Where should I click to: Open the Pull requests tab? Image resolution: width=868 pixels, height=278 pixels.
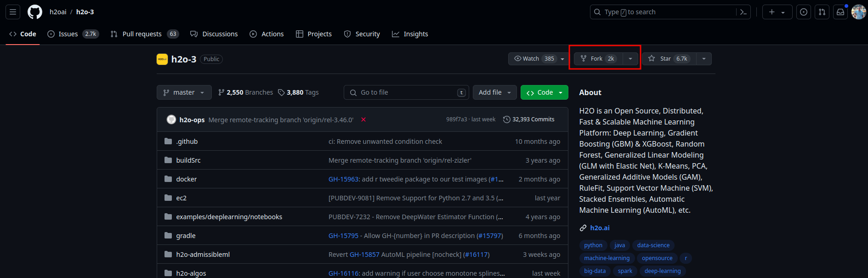(145, 34)
